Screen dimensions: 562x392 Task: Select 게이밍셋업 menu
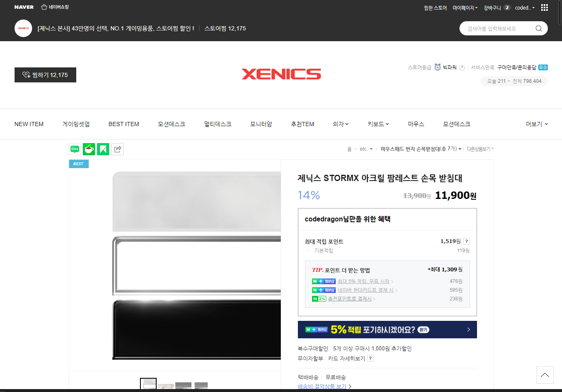pos(76,124)
